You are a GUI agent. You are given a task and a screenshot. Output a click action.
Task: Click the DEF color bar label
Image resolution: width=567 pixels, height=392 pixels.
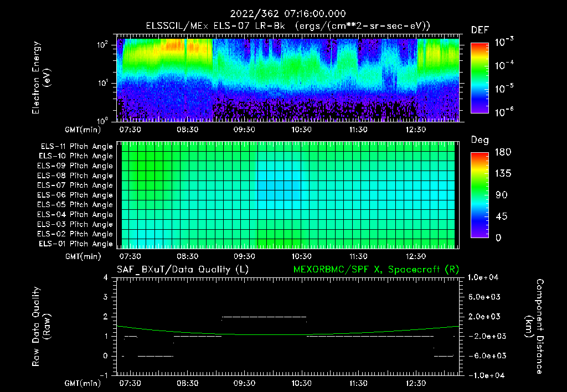pos(480,30)
